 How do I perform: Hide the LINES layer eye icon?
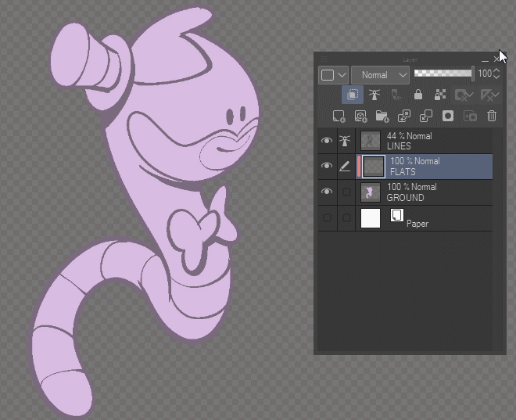tap(327, 141)
